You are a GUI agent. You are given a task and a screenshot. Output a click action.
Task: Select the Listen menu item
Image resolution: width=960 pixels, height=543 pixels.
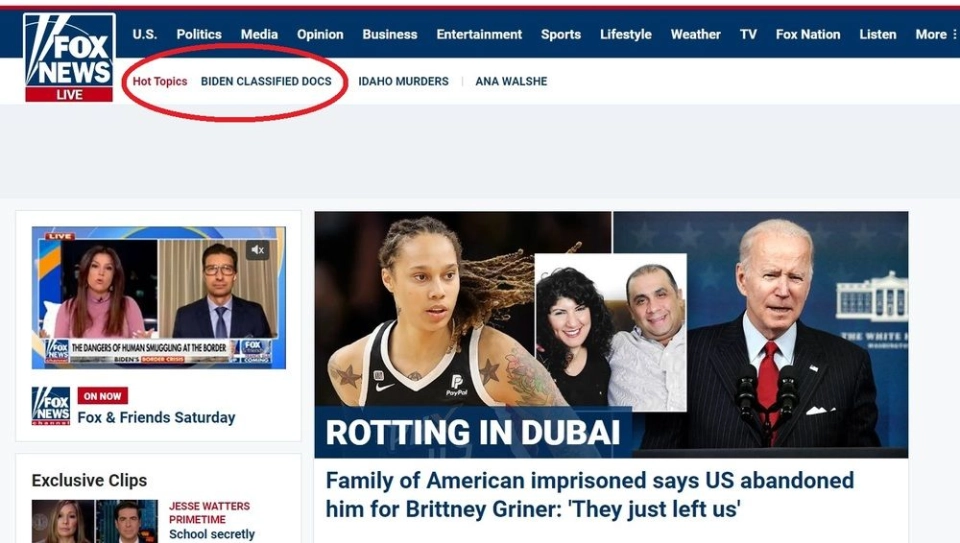(x=877, y=34)
